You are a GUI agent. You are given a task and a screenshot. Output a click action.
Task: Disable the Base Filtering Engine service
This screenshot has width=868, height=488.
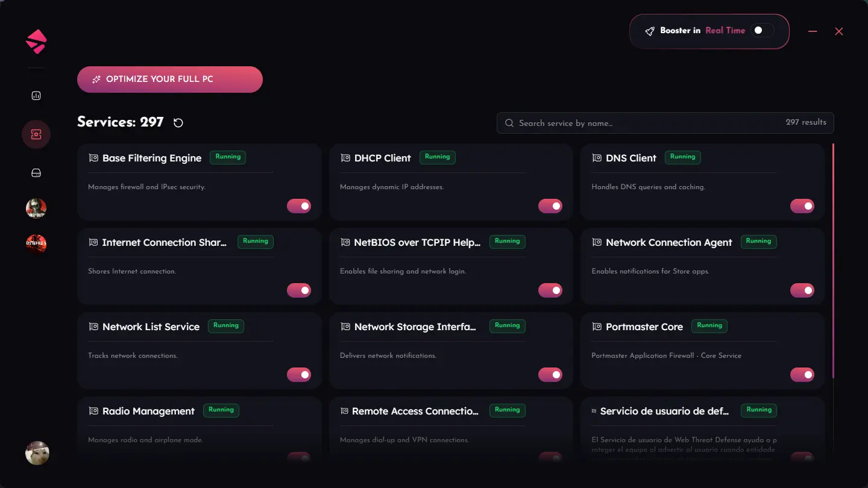click(298, 205)
